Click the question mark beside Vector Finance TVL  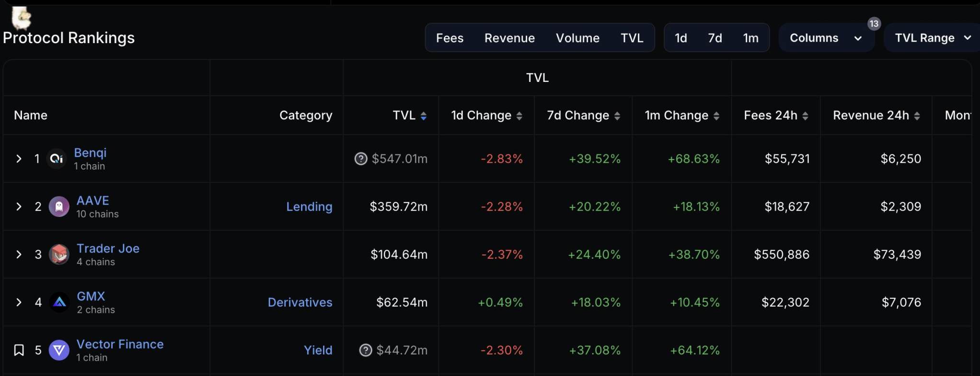tap(365, 350)
